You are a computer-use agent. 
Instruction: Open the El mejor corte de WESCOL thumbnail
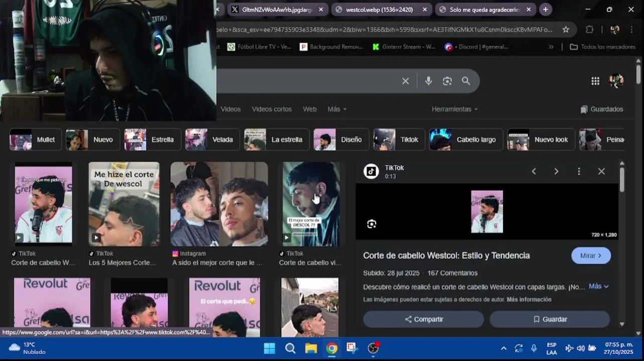311,204
